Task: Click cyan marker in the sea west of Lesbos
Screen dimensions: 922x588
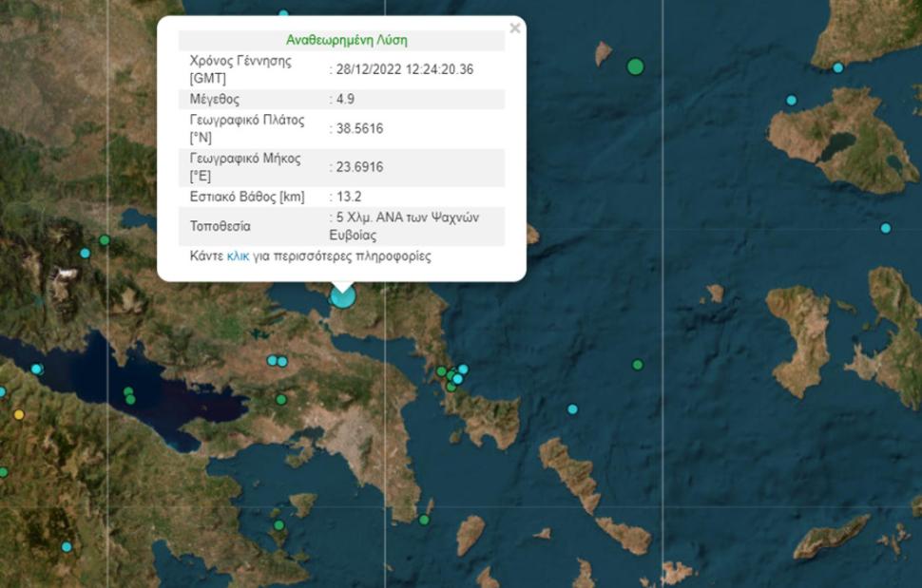Action: [x=791, y=101]
